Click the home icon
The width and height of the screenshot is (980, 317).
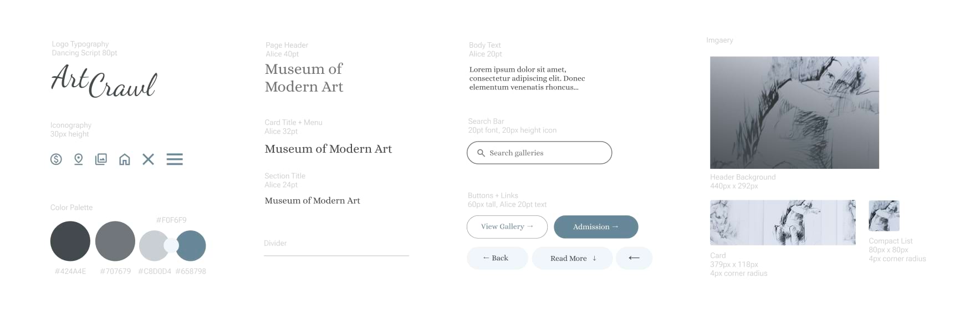tap(125, 159)
